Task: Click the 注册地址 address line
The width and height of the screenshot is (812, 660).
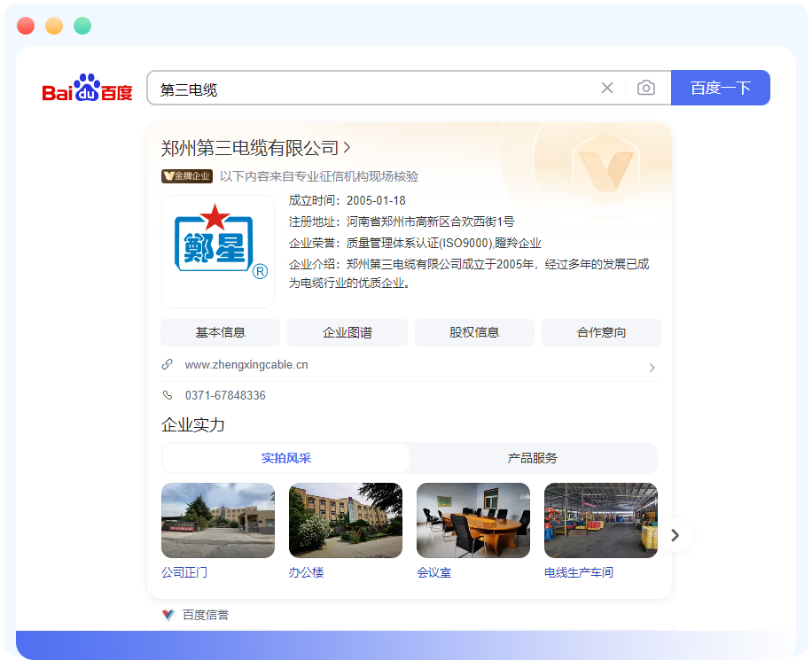Action: 402,221
